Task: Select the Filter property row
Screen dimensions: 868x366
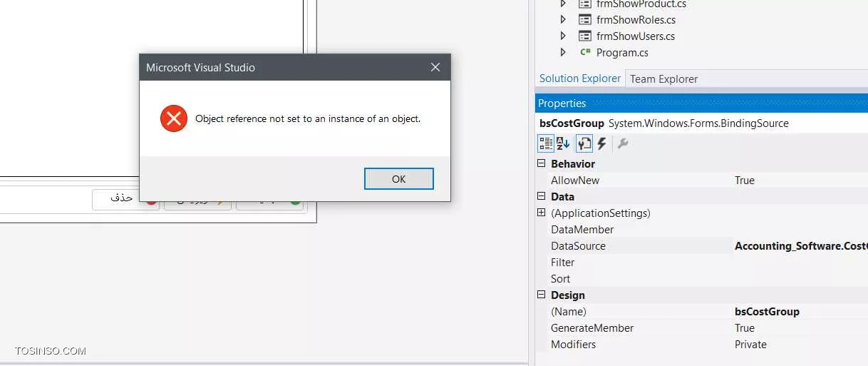Action: (x=702, y=263)
